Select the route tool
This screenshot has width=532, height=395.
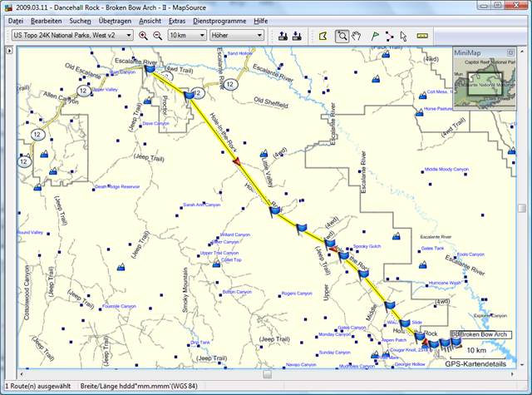388,36
